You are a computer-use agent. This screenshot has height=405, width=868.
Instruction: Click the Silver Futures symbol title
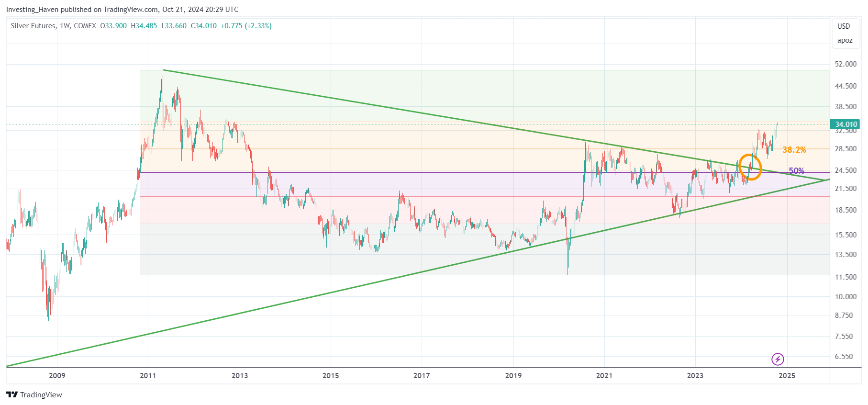[33, 26]
